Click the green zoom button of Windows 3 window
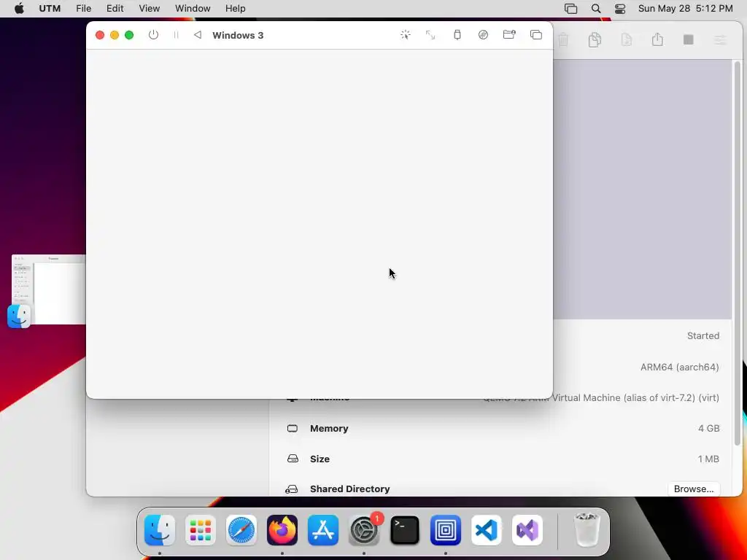Viewport: 747px width, 560px height. [x=129, y=35]
